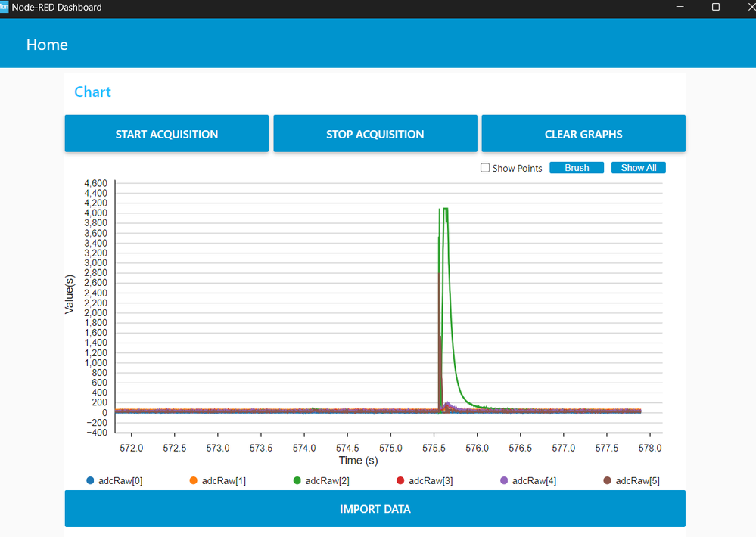Click the CLEAR GRAPHS button
Viewport: 756px width, 537px height.
pyautogui.click(x=583, y=134)
